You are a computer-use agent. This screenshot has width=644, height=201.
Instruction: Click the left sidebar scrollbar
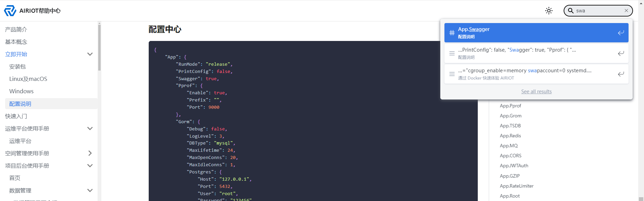pos(99,48)
